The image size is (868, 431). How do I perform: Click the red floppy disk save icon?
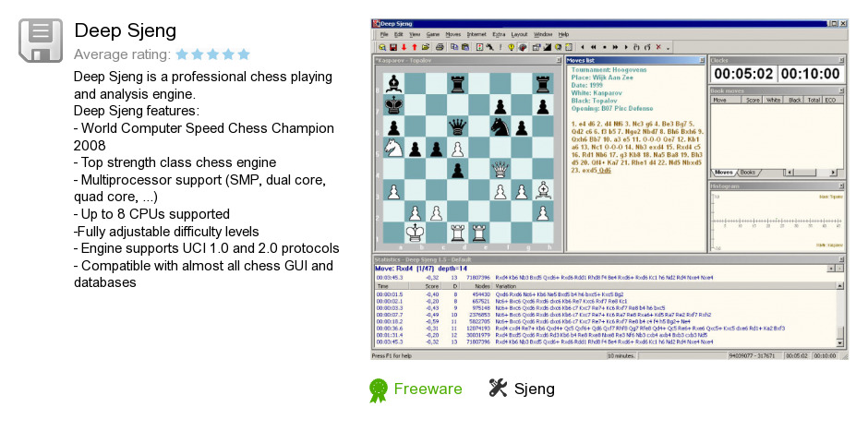point(393,47)
